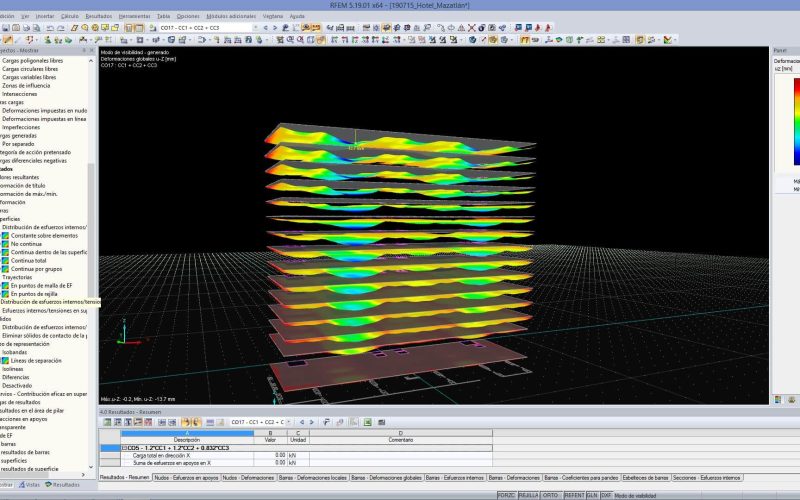Click the filter funnel icon in results table toolbar
This screenshot has height=500, width=800.
327,422
